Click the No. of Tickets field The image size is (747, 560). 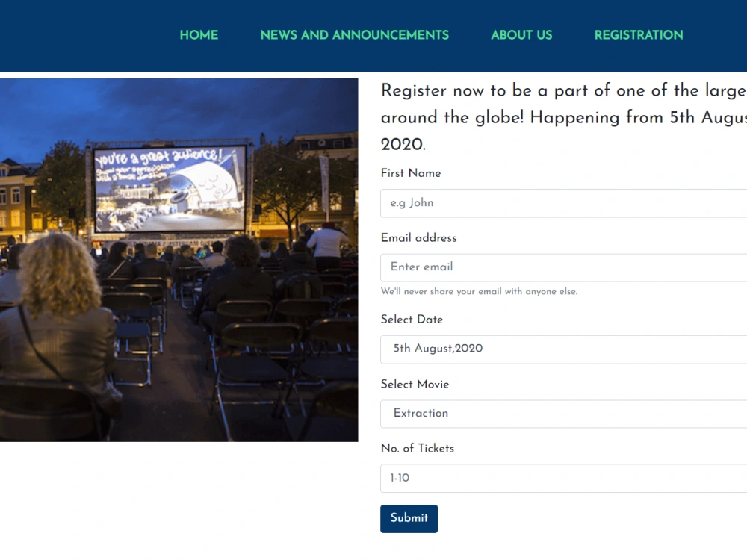[x=563, y=479]
